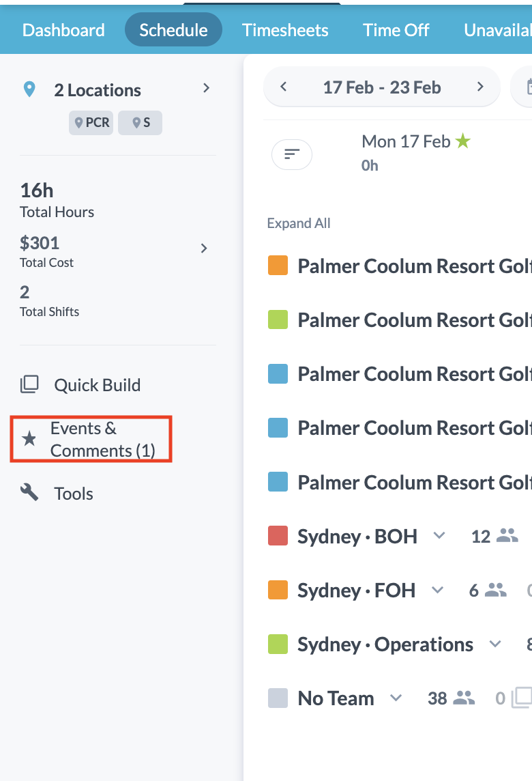Click the green star beside Mon 17 Feb

coord(463,141)
